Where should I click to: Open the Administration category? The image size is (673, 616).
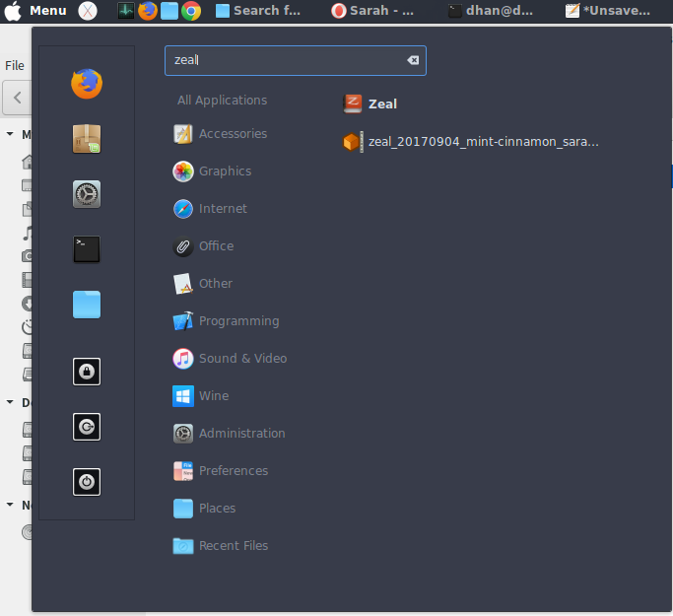pyautogui.click(x=229, y=433)
